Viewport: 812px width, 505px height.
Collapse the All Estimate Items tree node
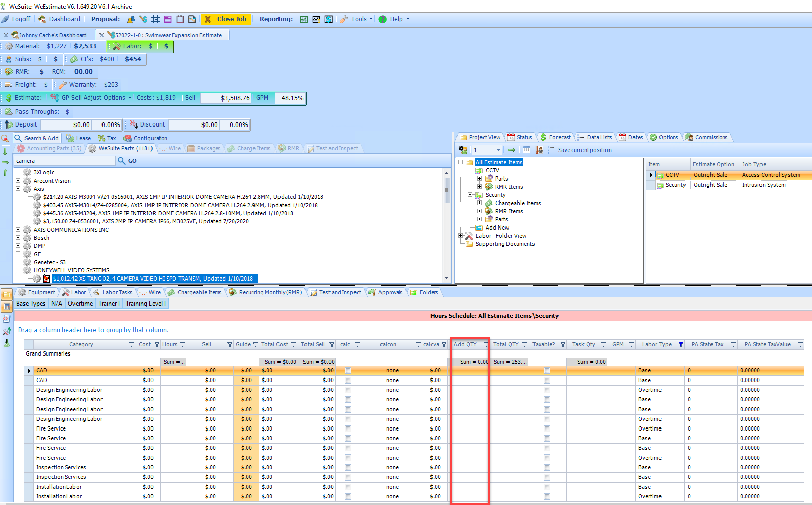point(461,162)
